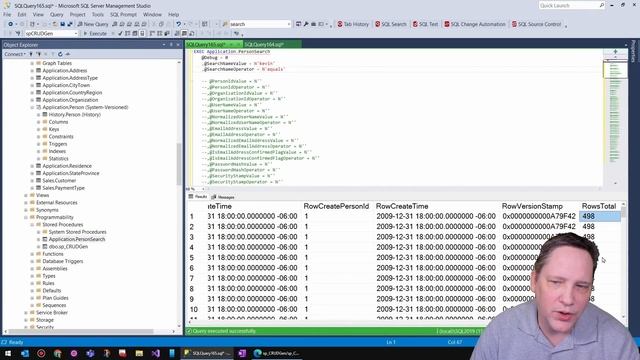Open the View menu
The height and width of the screenshot is (360, 640).
(x=38, y=14)
